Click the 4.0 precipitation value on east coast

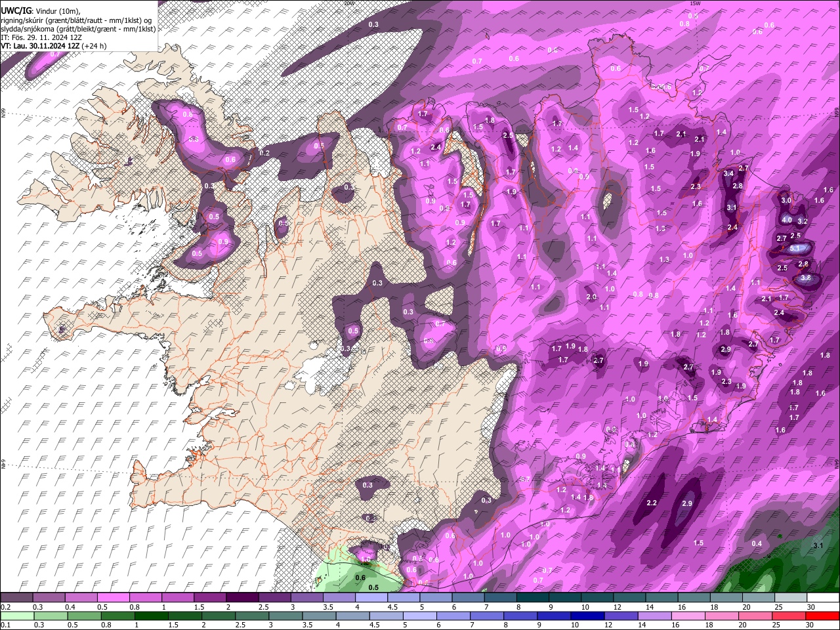[787, 220]
